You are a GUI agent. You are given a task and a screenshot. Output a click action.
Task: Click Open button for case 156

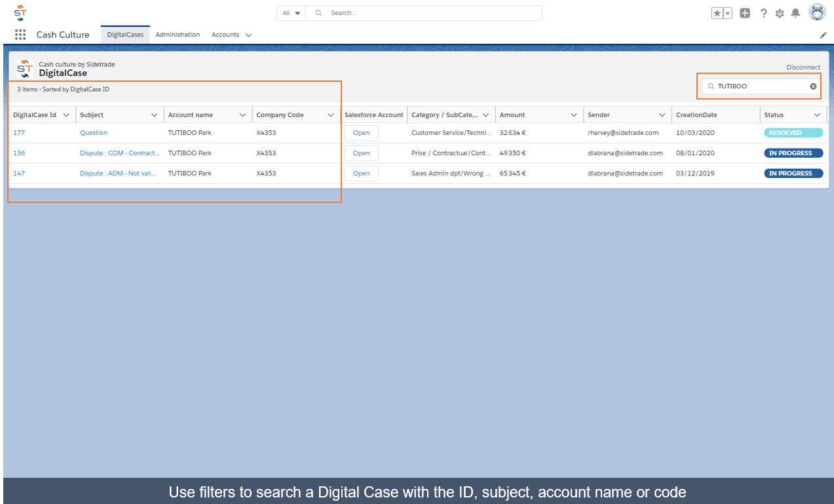[362, 153]
